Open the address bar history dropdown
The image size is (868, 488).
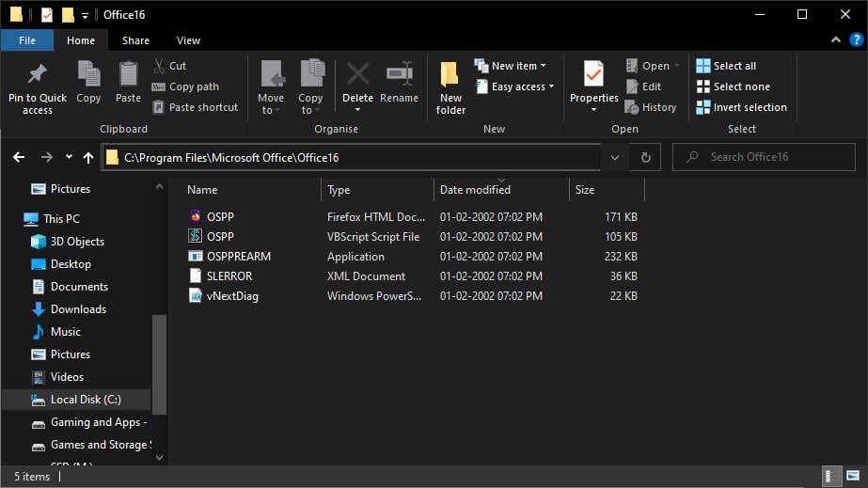614,158
